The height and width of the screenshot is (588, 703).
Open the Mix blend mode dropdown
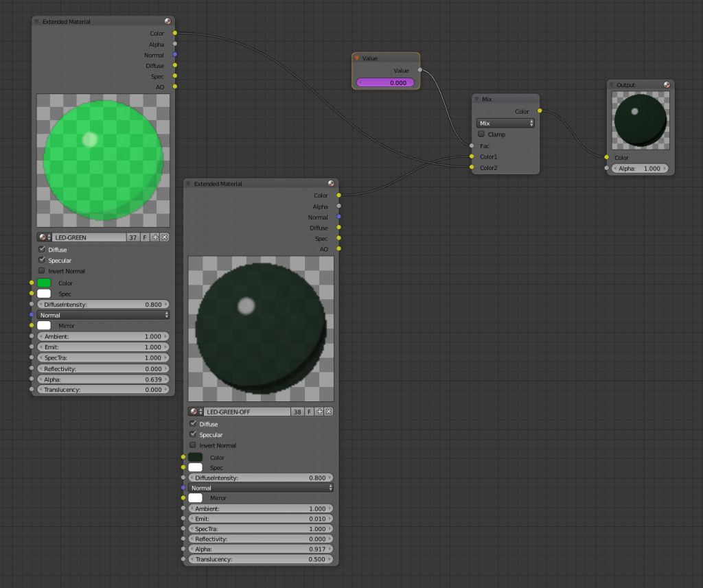pyautogui.click(x=505, y=123)
